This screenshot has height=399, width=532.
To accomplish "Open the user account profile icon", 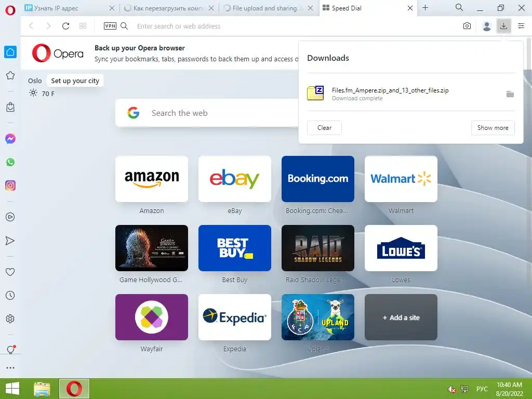I will click(x=486, y=26).
